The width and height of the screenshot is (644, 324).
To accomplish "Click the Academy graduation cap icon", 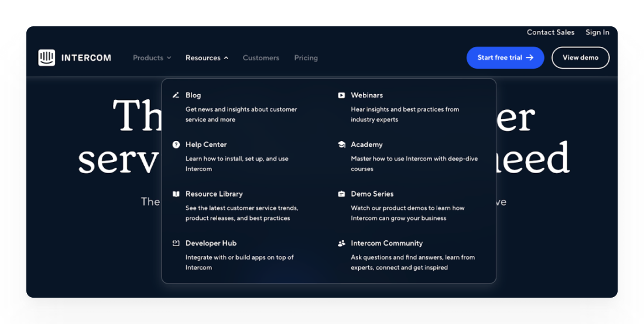I will (341, 144).
